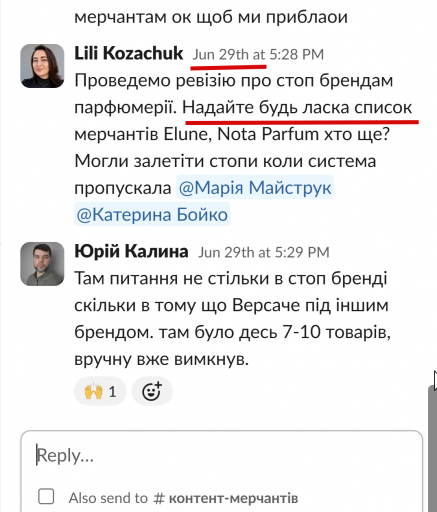Focus the Reply message input field
Viewport: 437px width, 512px height.
222,456
